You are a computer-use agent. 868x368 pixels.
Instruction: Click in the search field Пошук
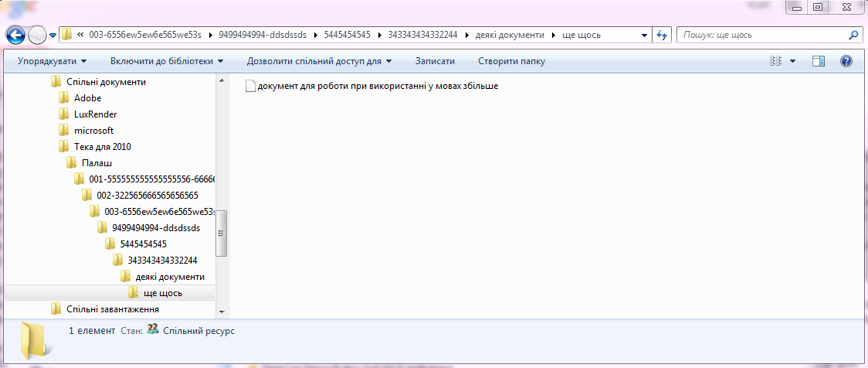[761, 35]
